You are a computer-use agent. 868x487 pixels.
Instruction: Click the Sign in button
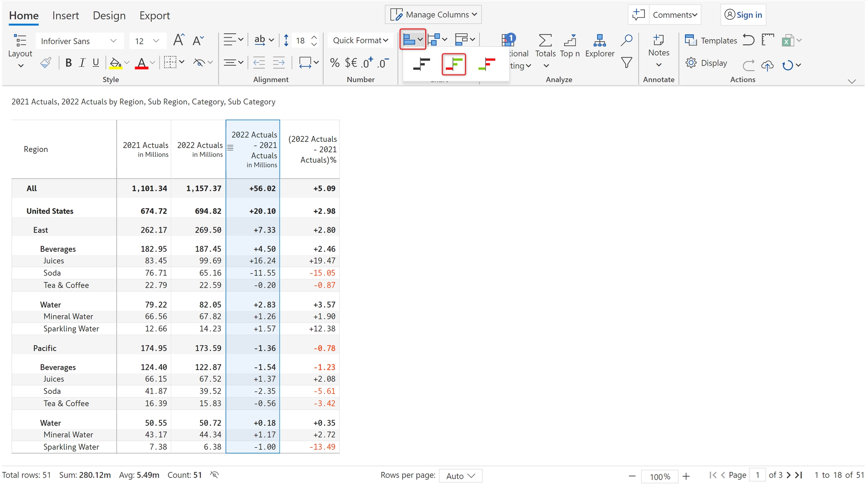(x=743, y=15)
